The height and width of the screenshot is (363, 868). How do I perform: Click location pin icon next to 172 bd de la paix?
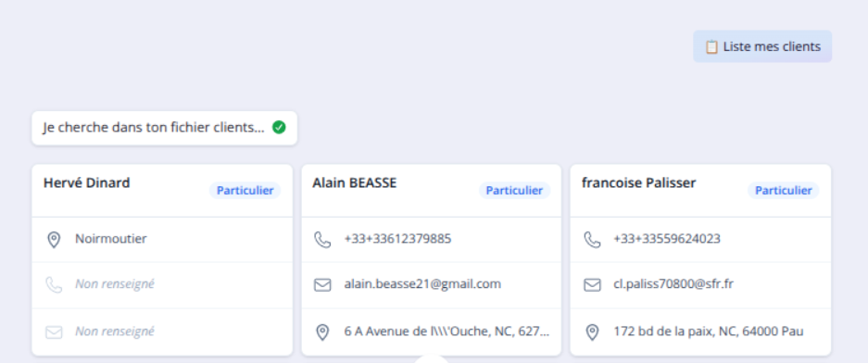(x=592, y=332)
